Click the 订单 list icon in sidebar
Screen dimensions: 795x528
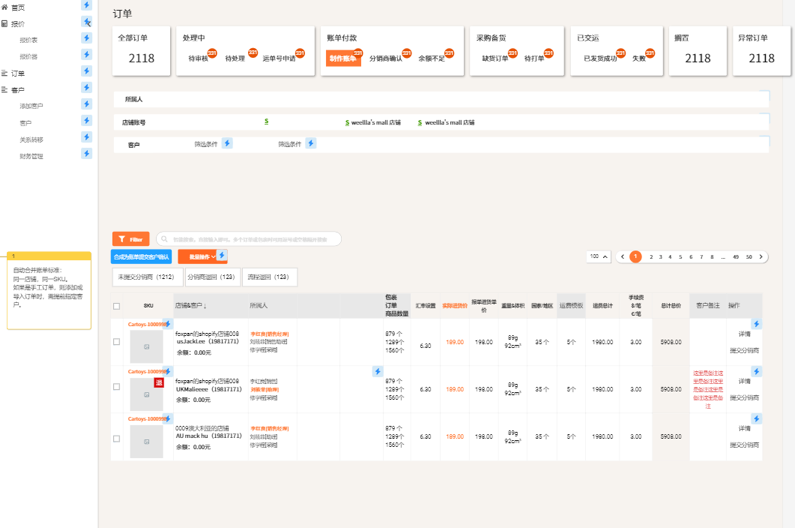click(5, 73)
